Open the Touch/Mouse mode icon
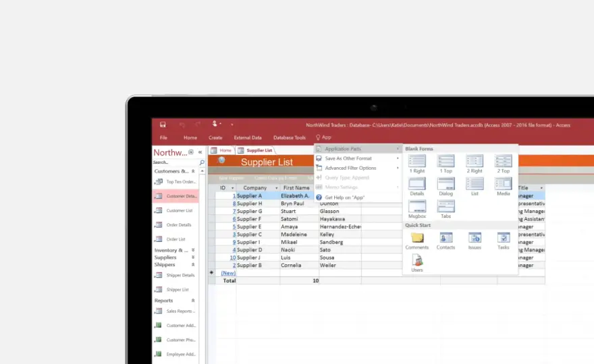 pyautogui.click(x=215, y=124)
